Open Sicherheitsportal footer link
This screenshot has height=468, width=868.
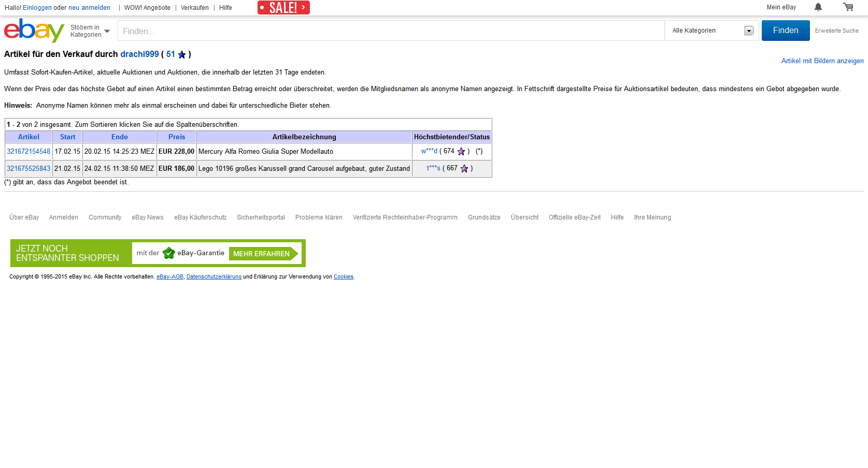pos(261,217)
